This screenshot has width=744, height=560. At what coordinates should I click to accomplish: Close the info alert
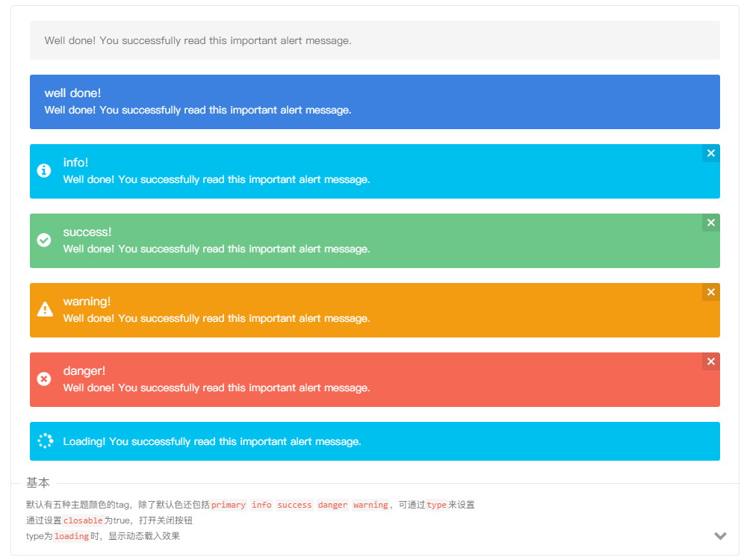(x=710, y=153)
